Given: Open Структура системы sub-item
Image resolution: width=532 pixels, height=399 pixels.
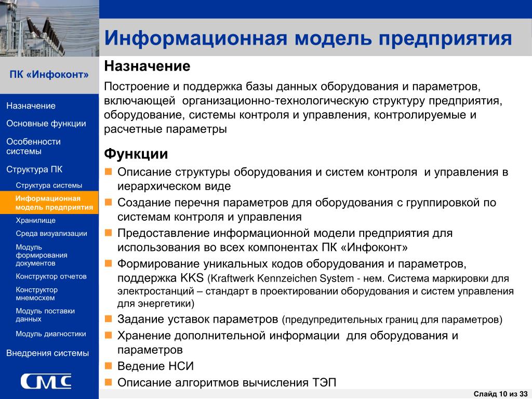Looking at the screenshot, I should (x=49, y=185).
